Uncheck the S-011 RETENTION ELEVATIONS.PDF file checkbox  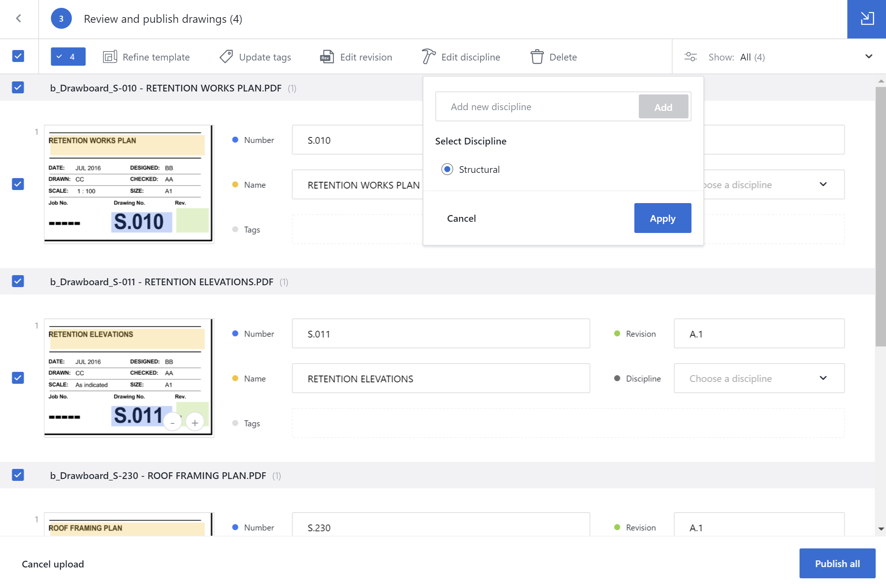(18, 281)
